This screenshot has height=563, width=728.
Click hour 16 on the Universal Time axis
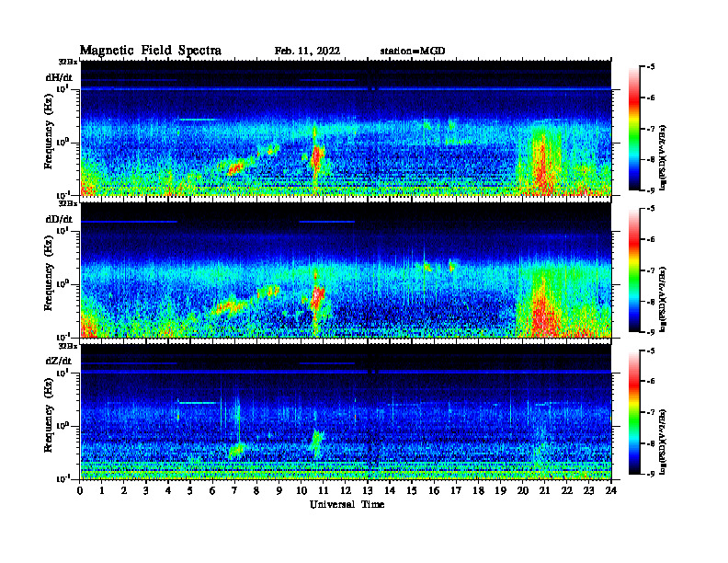coord(434,490)
